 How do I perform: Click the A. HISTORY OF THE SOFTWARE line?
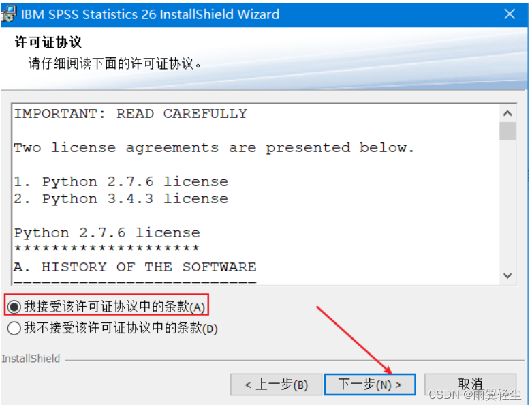(135, 267)
